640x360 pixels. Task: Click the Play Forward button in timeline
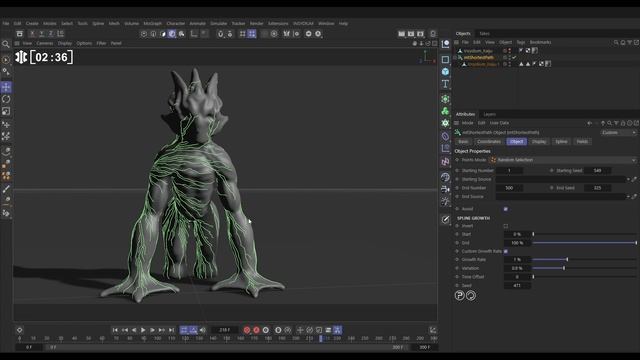(143, 330)
